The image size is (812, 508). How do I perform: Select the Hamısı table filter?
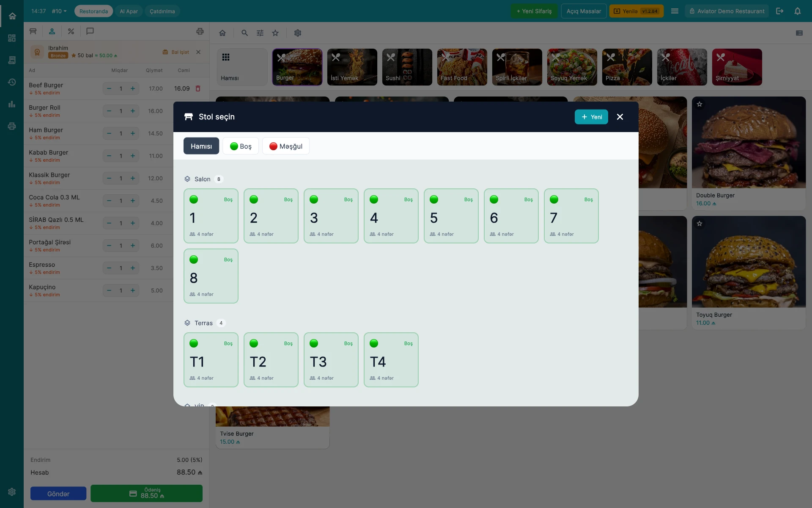coord(201,146)
